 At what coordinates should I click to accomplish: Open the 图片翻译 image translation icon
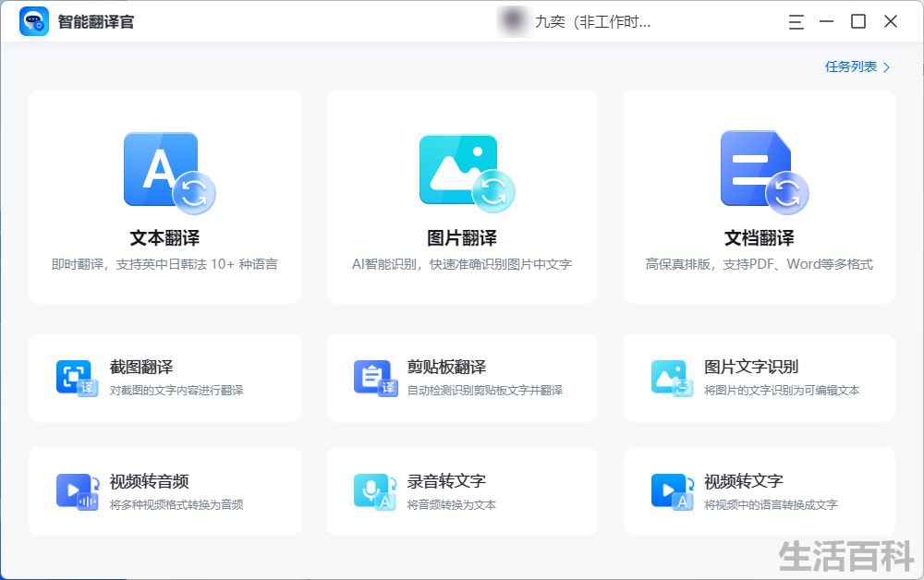(467, 173)
